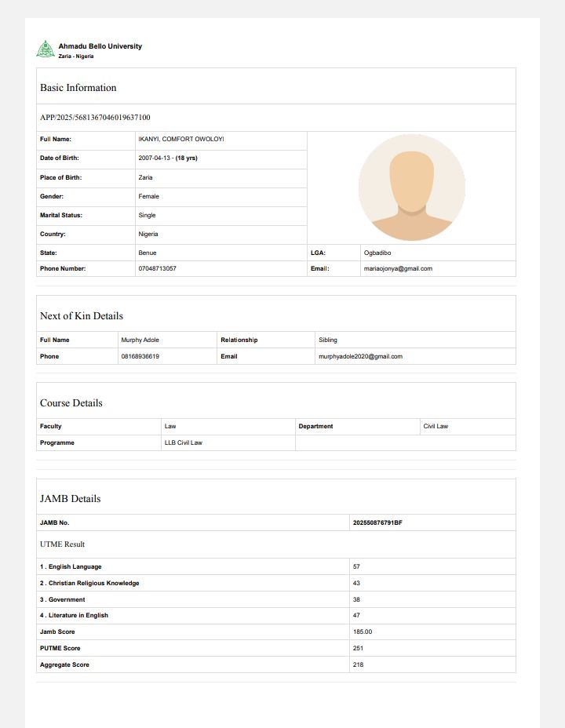Click the UTME Result subheading
The image size is (565, 728).
62,544
